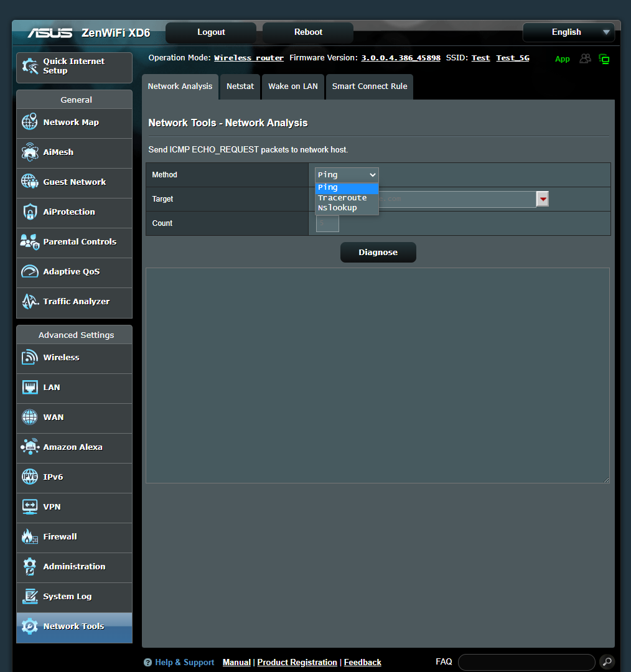Click inside the diagnose output text area
The height and width of the screenshot is (672, 631).
[378, 375]
